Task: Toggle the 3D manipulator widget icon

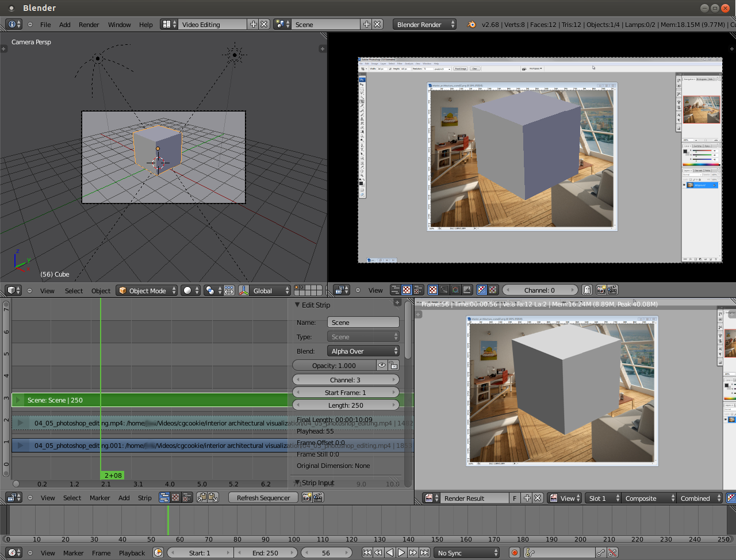Action: tap(243, 290)
